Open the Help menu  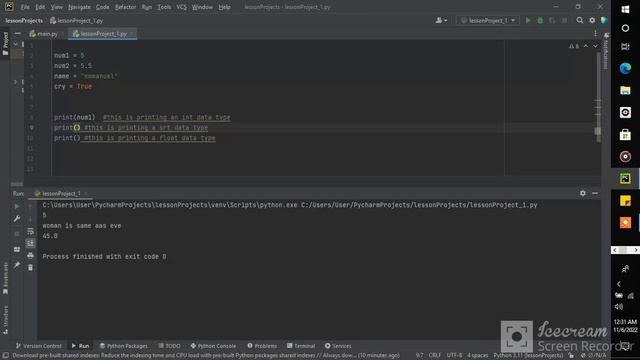point(224,7)
